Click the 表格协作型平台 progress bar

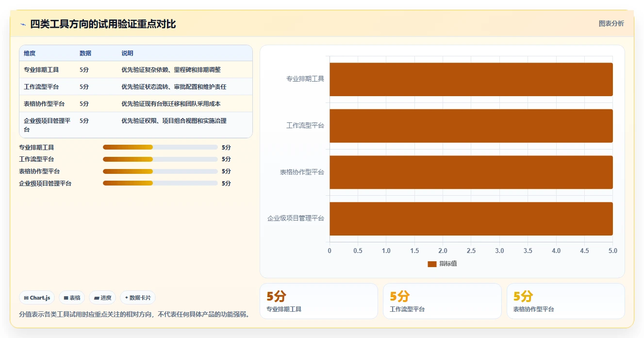160,171
